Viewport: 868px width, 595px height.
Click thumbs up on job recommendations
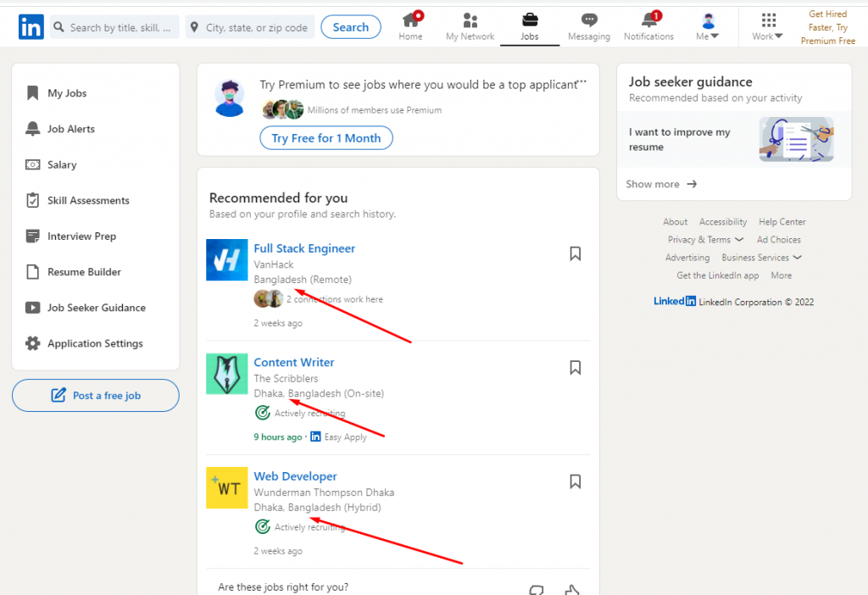point(572,590)
